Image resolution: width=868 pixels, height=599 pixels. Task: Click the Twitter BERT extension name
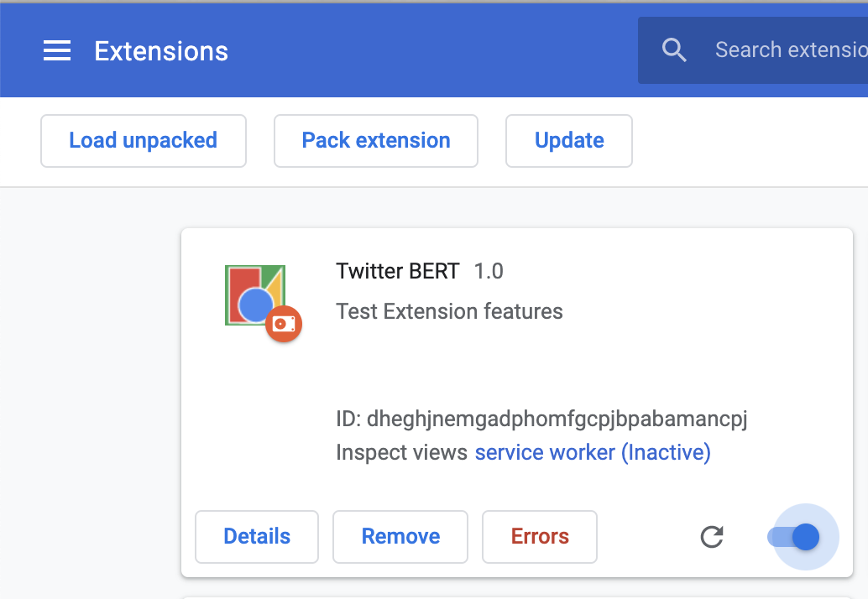pyautogui.click(x=397, y=271)
